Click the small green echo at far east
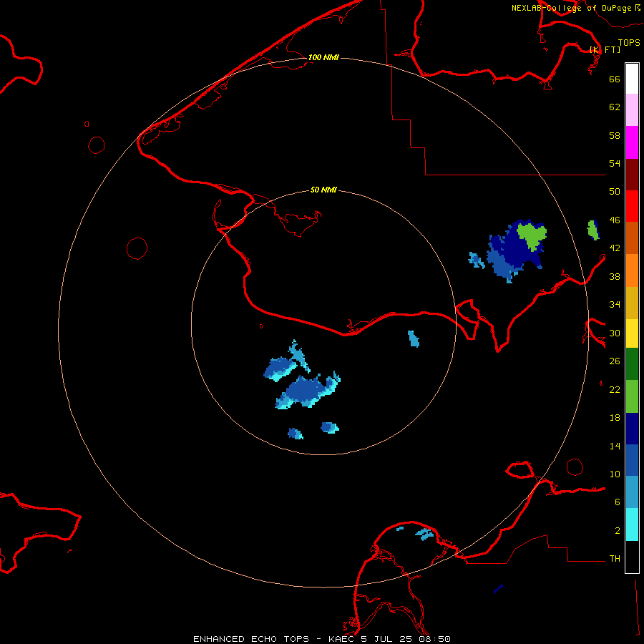The width and height of the screenshot is (644, 644). [x=592, y=230]
